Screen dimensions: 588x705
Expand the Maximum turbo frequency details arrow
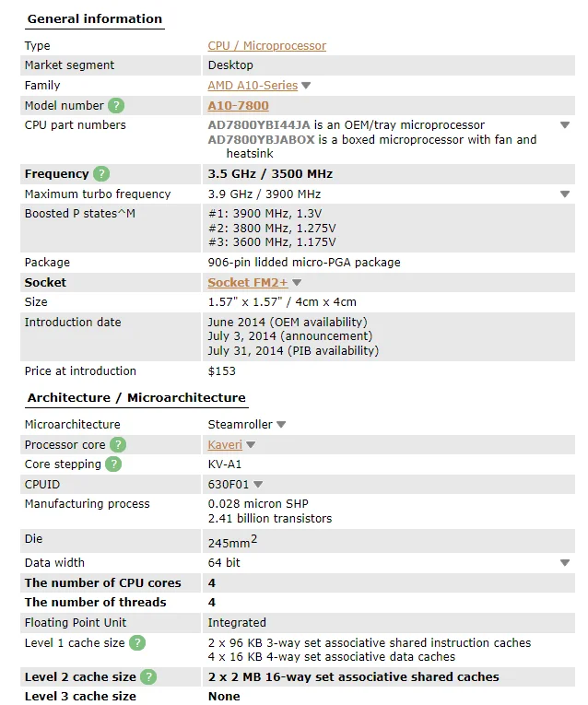[x=565, y=194]
